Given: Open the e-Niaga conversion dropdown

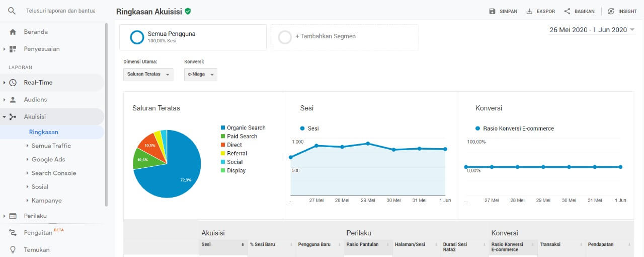Looking at the screenshot, I should click(201, 74).
